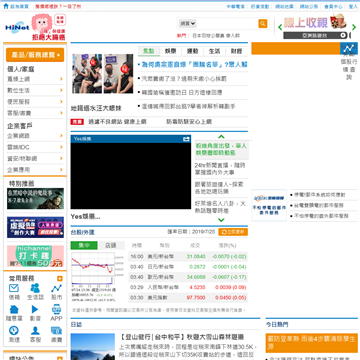Expand 雲端/IDC arrow in sidebar
Viewport: 360px width, 360px height.
61,147
